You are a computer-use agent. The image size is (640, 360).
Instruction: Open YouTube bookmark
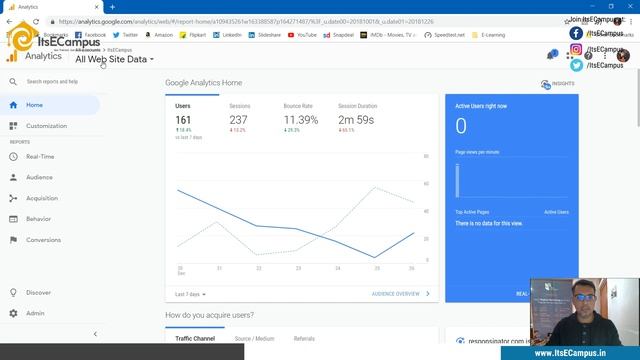point(302,35)
